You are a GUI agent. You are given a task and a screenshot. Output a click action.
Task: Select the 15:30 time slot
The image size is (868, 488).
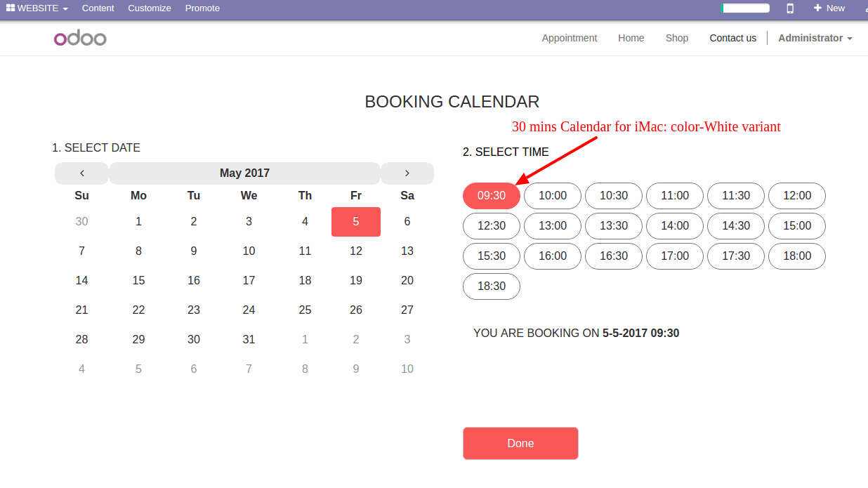click(492, 256)
